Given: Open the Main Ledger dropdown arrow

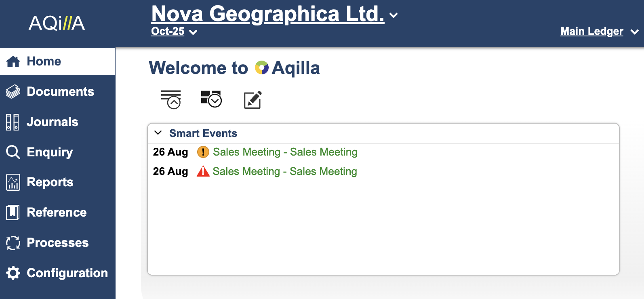Looking at the screenshot, I should tap(634, 32).
